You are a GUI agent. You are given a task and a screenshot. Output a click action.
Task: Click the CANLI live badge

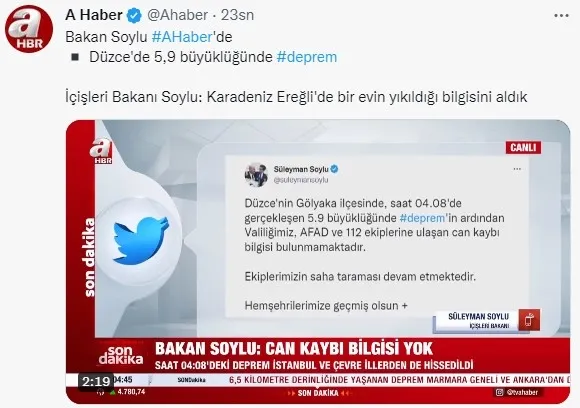point(523,148)
